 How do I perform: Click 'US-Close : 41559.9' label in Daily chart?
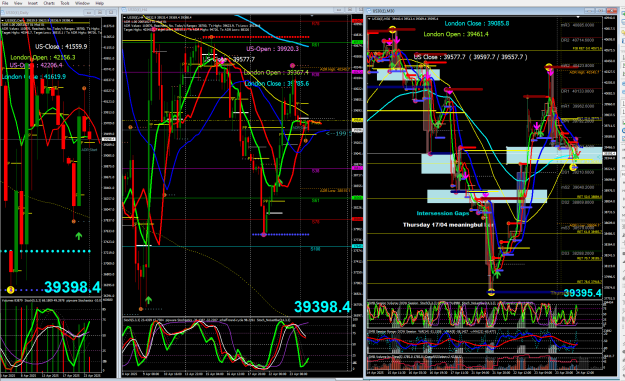[61, 47]
